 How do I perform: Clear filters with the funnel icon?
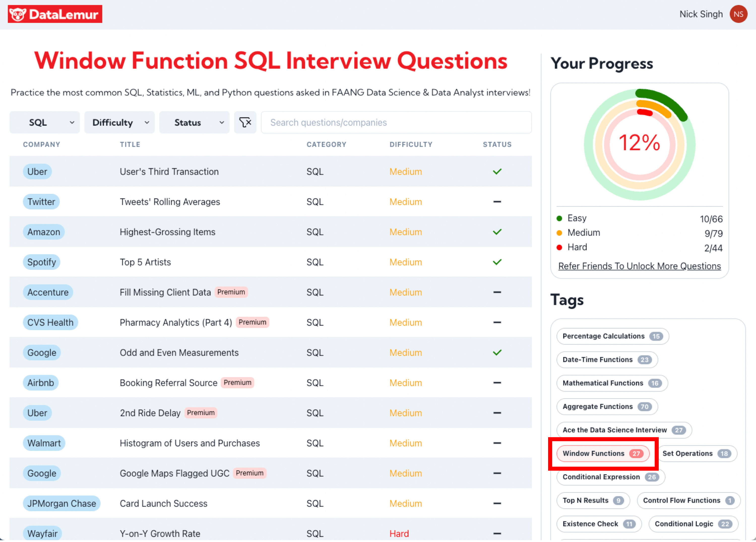245,122
